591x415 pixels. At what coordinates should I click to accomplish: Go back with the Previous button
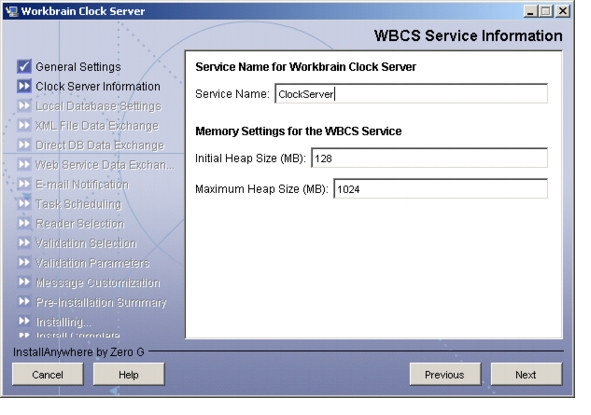[x=445, y=374]
